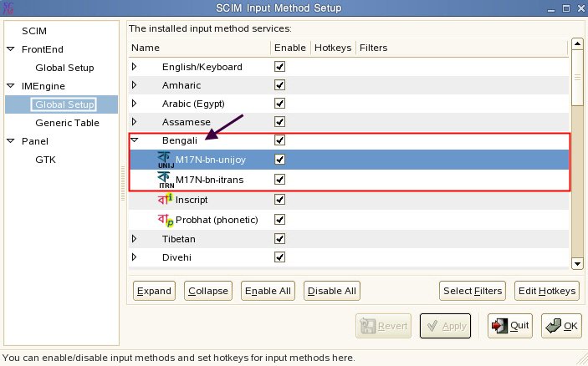Click Disable All button

click(332, 291)
